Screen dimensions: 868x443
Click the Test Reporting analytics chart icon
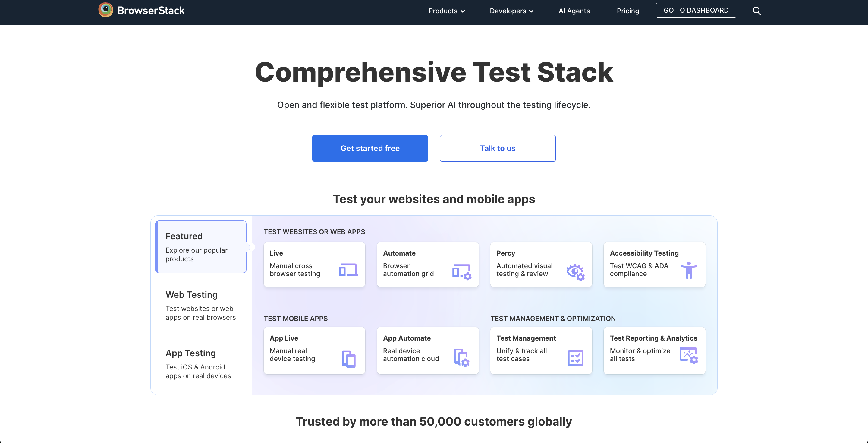point(688,356)
